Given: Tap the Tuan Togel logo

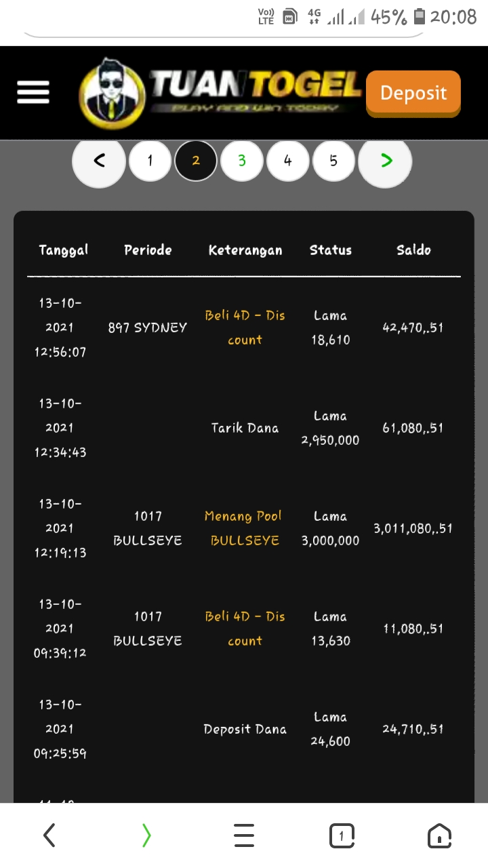Looking at the screenshot, I should (x=221, y=93).
